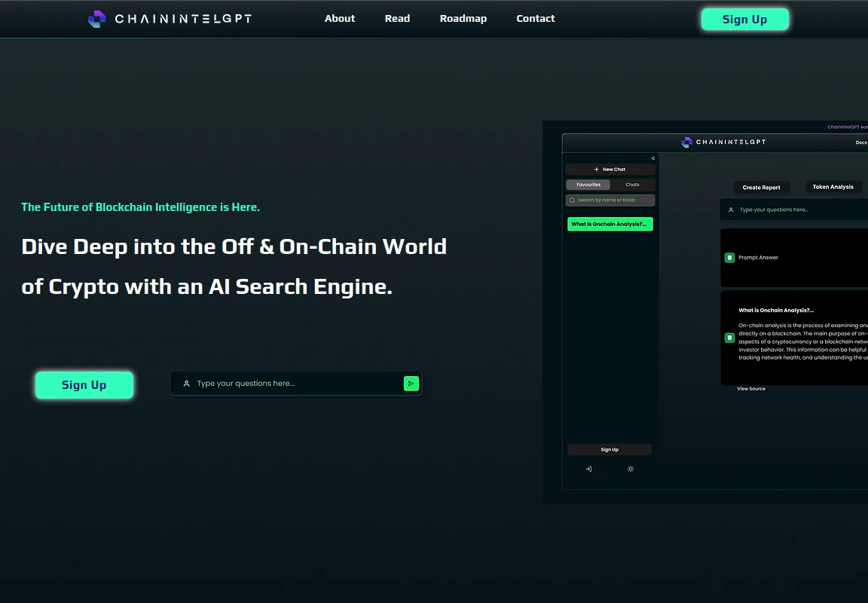
Task: Focus the 'Type your questions here' hero input
Action: [x=294, y=384]
